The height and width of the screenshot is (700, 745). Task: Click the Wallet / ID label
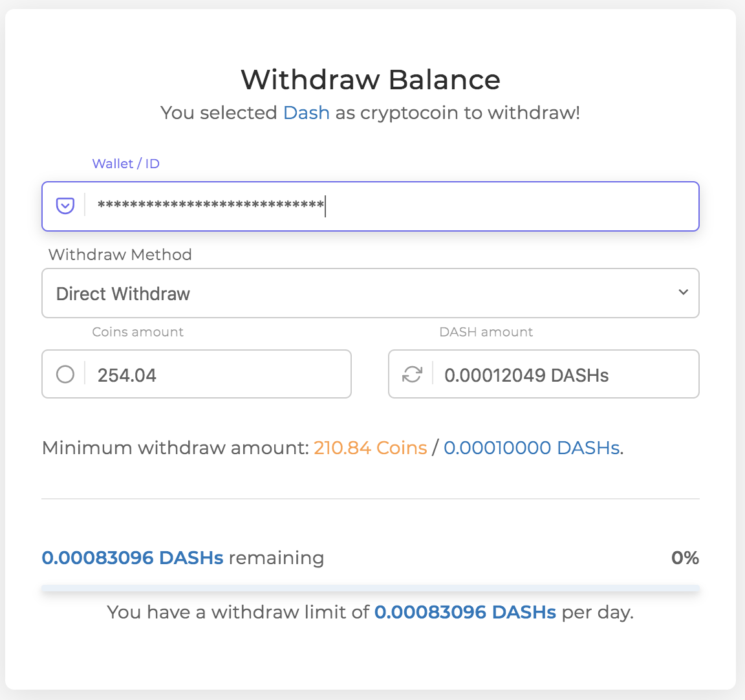[125, 164]
